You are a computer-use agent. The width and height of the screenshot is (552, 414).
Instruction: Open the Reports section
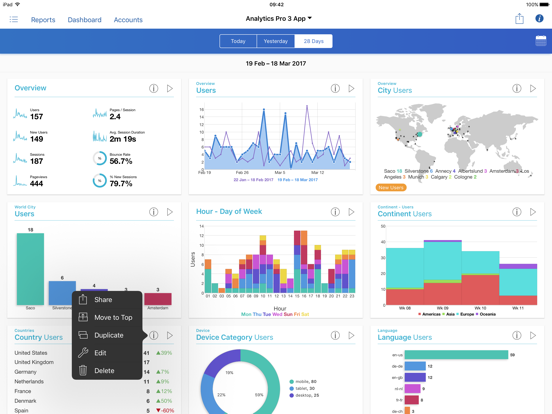pos(43,20)
